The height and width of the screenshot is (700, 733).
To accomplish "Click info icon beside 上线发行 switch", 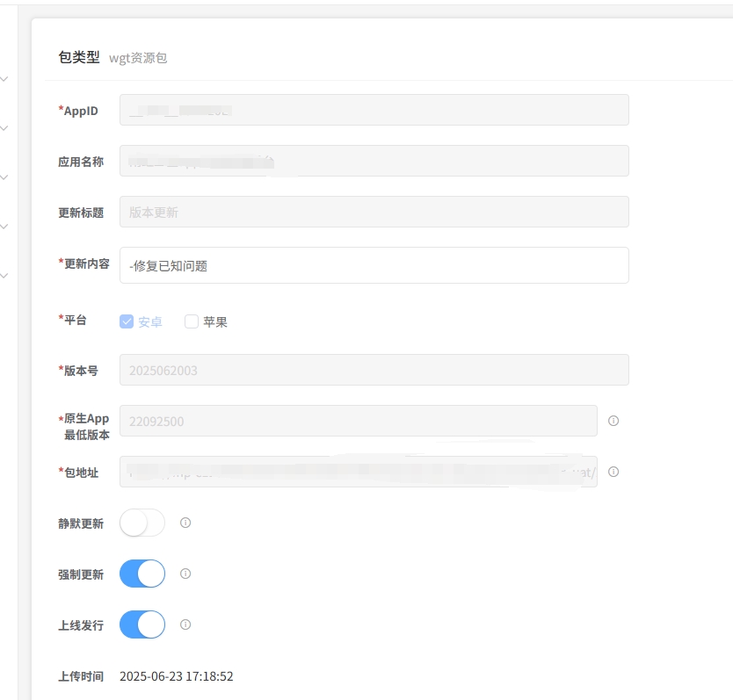I will point(185,624).
